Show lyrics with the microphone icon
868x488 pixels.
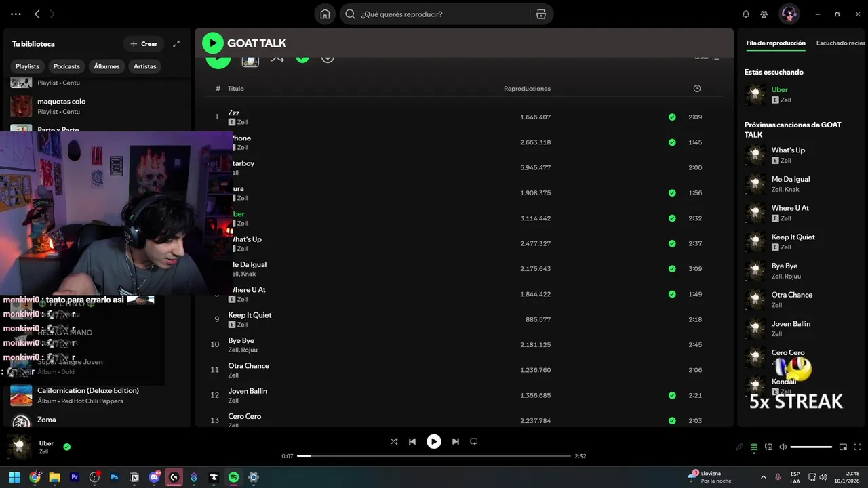(x=740, y=447)
